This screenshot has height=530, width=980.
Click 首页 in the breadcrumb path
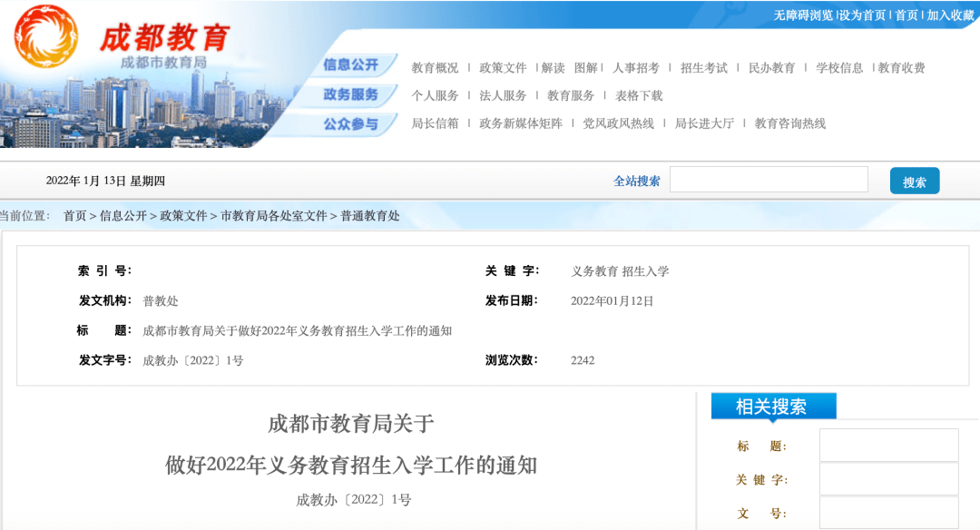tap(74, 216)
